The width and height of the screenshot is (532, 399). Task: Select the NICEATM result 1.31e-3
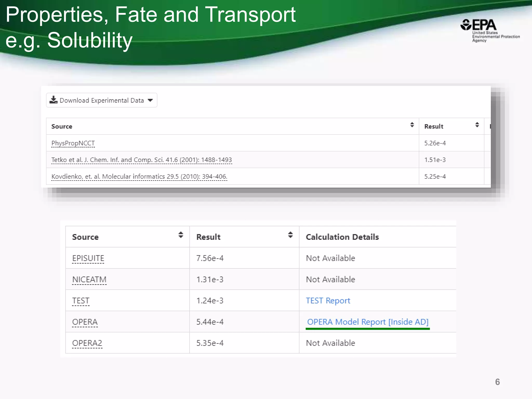pyautogui.click(x=210, y=280)
